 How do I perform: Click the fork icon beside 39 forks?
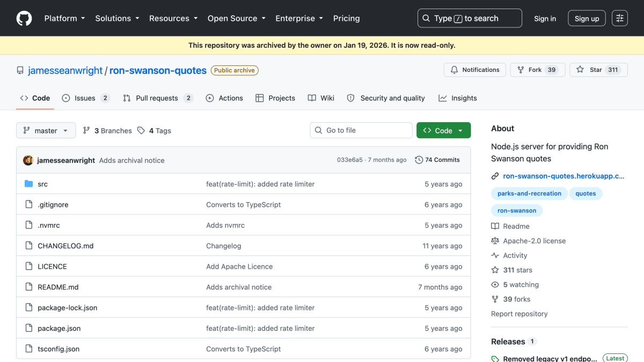click(495, 299)
